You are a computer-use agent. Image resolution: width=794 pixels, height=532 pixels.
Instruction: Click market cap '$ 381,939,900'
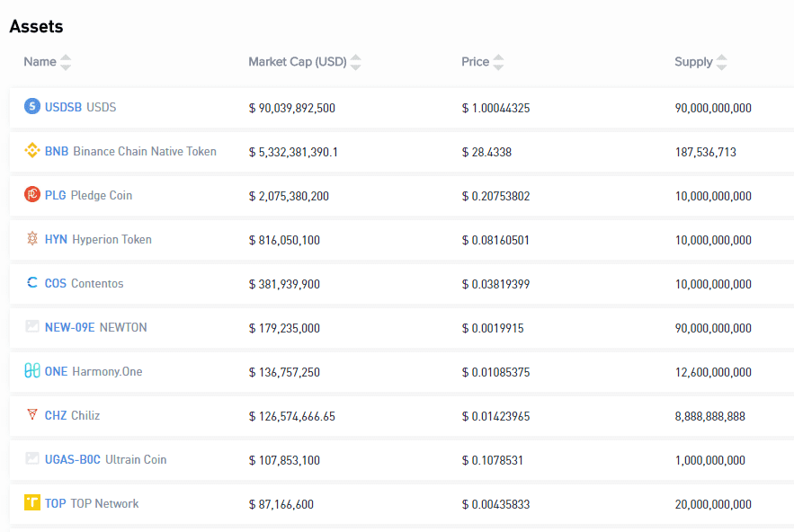point(284,284)
